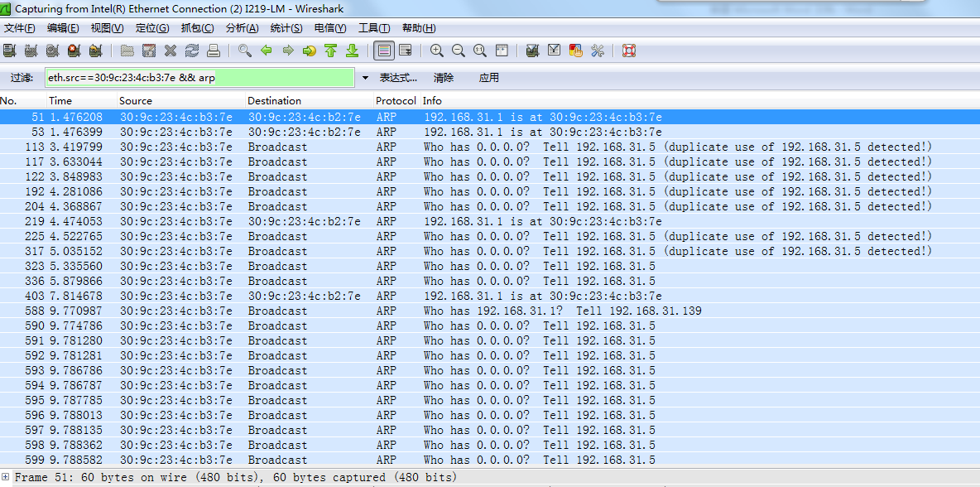Open capture options icon
This screenshot has width=980, height=487.
point(31,51)
